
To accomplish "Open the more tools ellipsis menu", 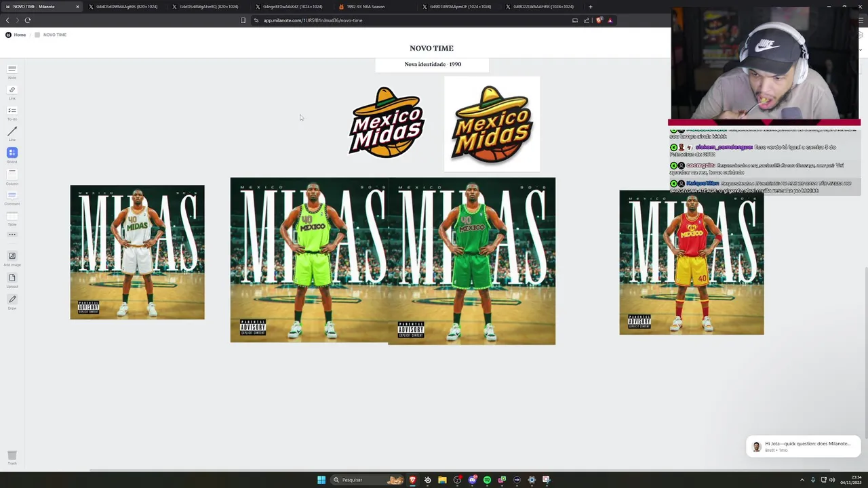I will click(x=12, y=235).
